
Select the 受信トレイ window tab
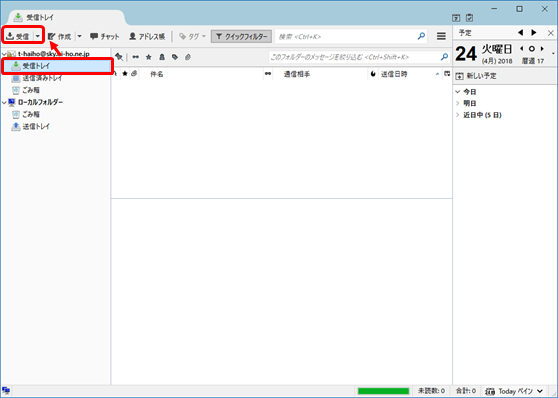[66, 17]
